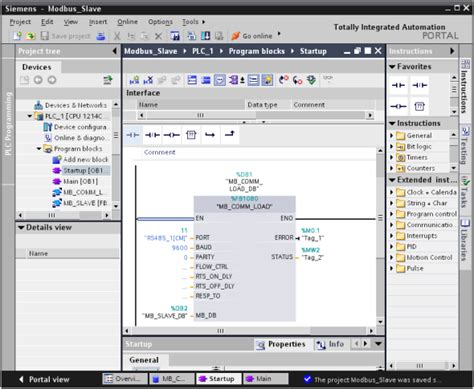This screenshot has height=389, width=474.
Task: Open the Options menu
Action: tap(160, 22)
